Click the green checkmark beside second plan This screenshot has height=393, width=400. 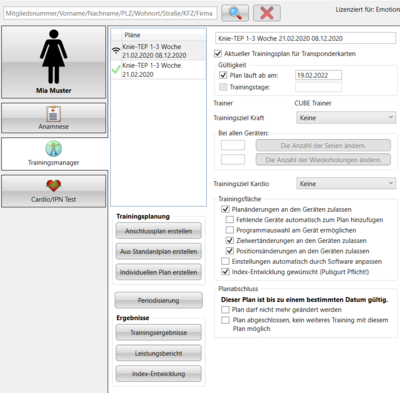[x=116, y=70]
